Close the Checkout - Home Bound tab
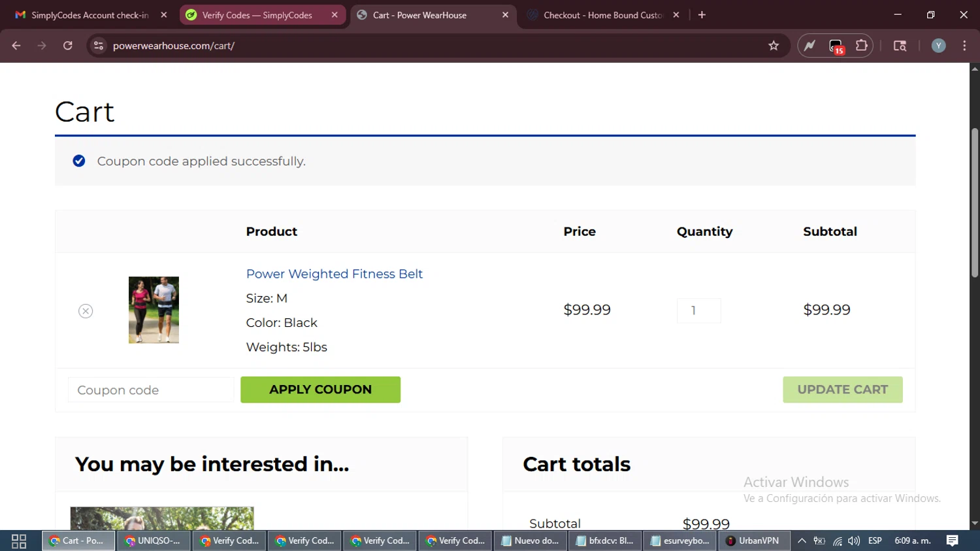 676,15
